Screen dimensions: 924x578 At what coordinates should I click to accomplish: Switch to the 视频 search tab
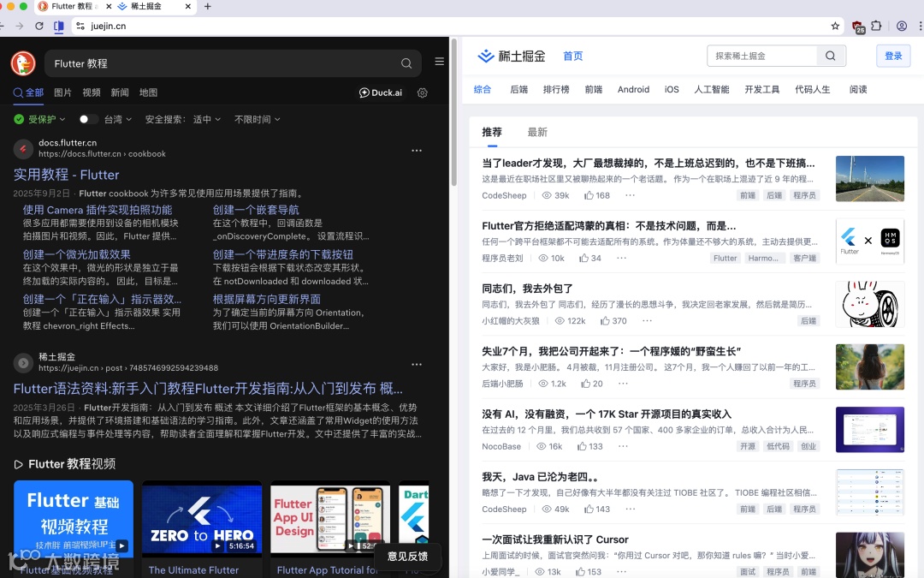pos(92,92)
